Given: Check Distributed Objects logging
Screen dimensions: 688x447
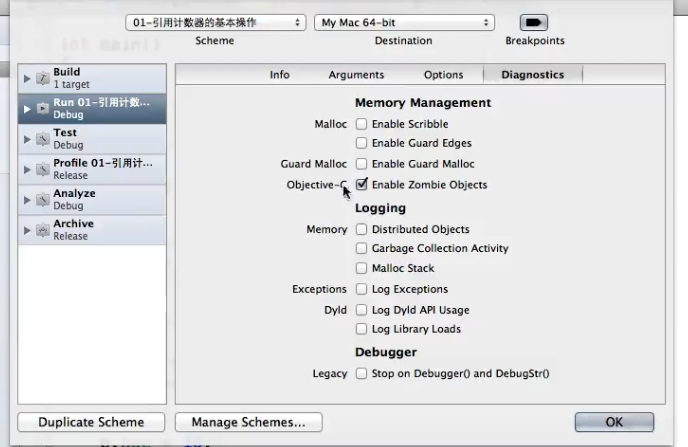Looking at the screenshot, I should coord(361,229).
